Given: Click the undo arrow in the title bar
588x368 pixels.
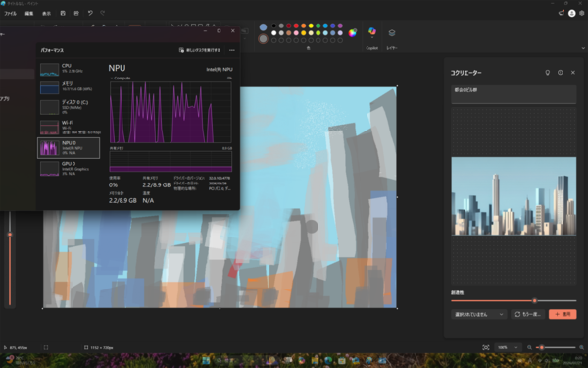Looking at the screenshot, I should pyautogui.click(x=90, y=13).
